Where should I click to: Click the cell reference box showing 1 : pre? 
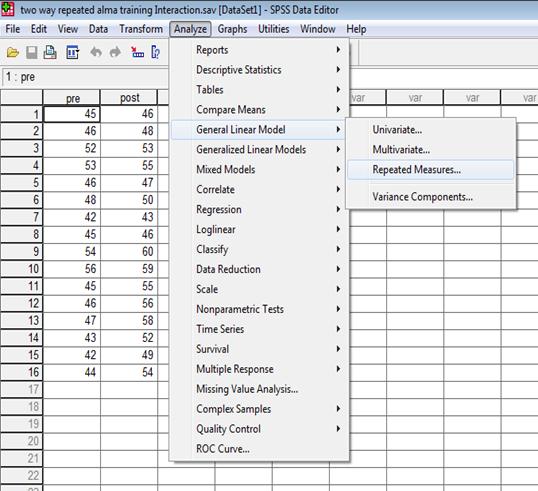point(85,77)
